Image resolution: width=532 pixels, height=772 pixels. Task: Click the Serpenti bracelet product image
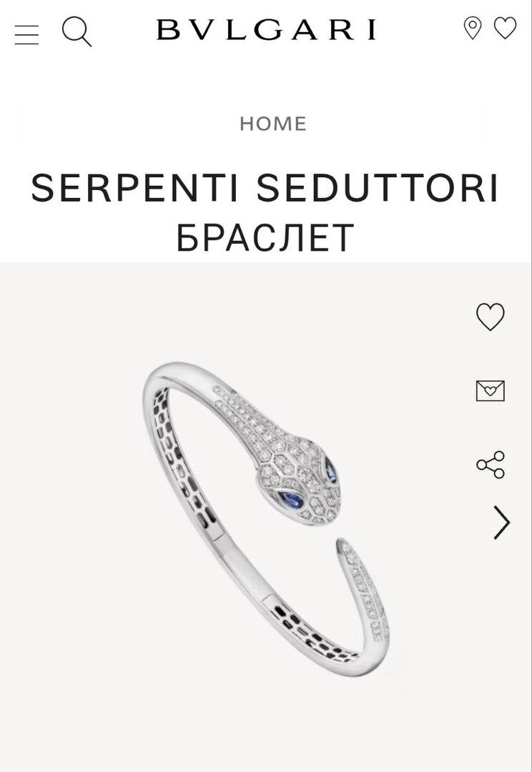click(x=266, y=520)
